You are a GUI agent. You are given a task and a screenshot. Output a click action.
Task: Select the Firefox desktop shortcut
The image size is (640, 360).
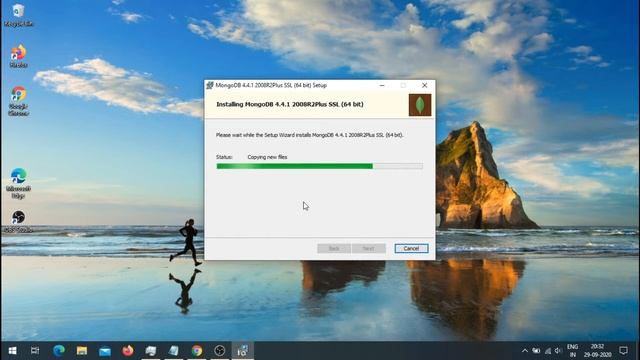18,56
